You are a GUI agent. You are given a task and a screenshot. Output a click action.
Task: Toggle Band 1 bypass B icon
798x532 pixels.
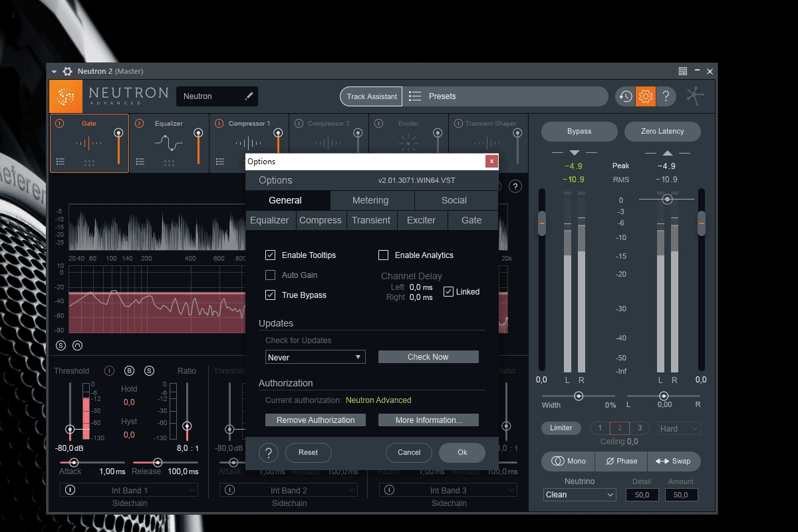[130, 371]
